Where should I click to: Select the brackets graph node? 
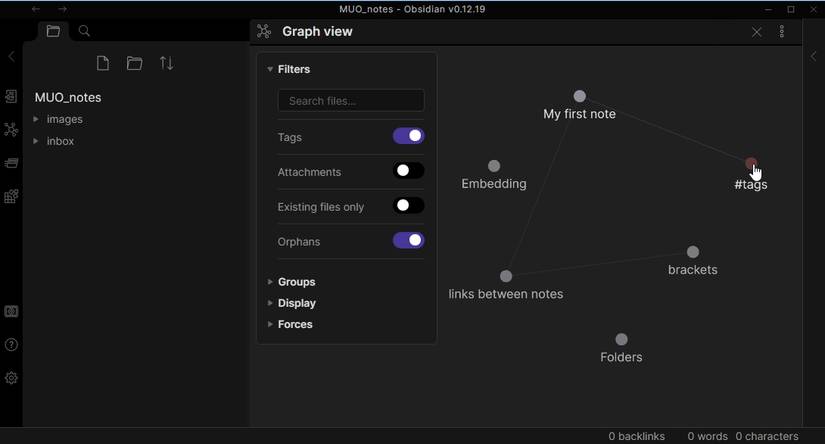coord(693,252)
